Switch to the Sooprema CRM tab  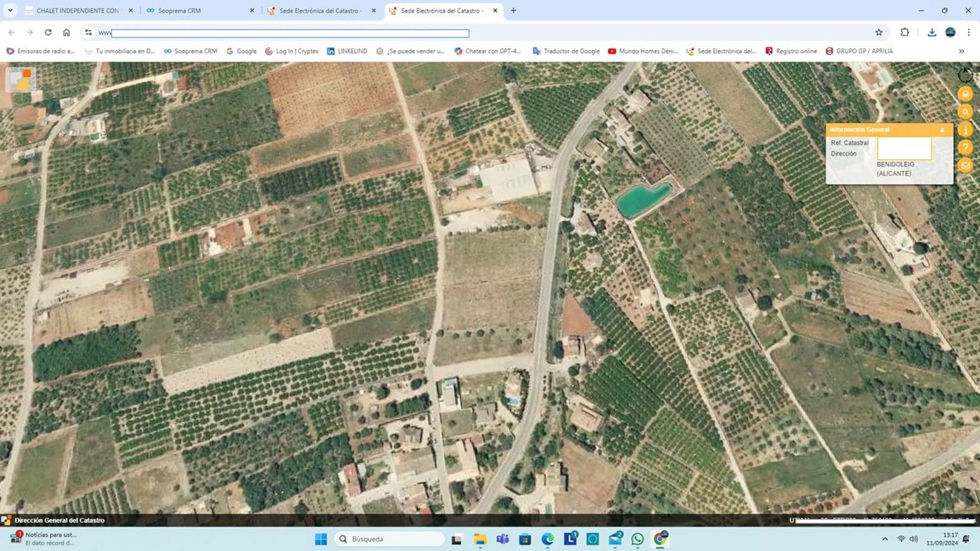[x=179, y=11]
